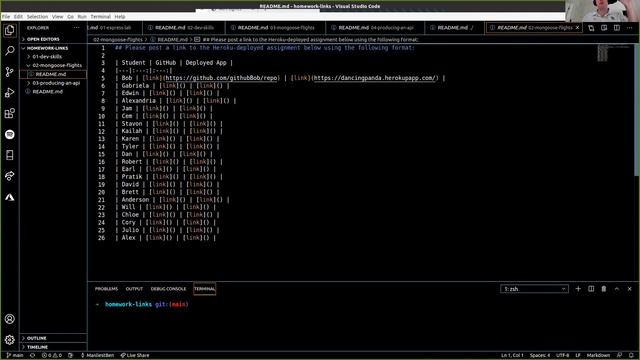Select the 1: zsh terminal dropdown
The width and height of the screenshot is (640, 360).
pyautogui.click(x=534, y=289)
